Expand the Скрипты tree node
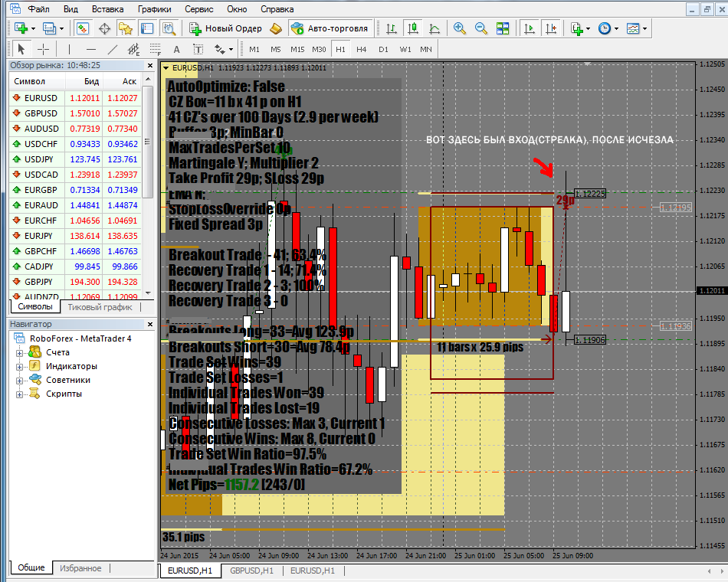 19,394
